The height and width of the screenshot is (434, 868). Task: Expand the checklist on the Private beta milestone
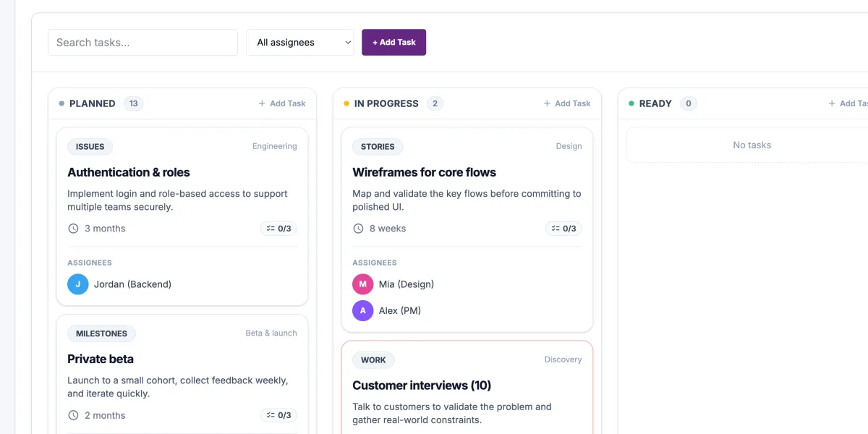278,415
